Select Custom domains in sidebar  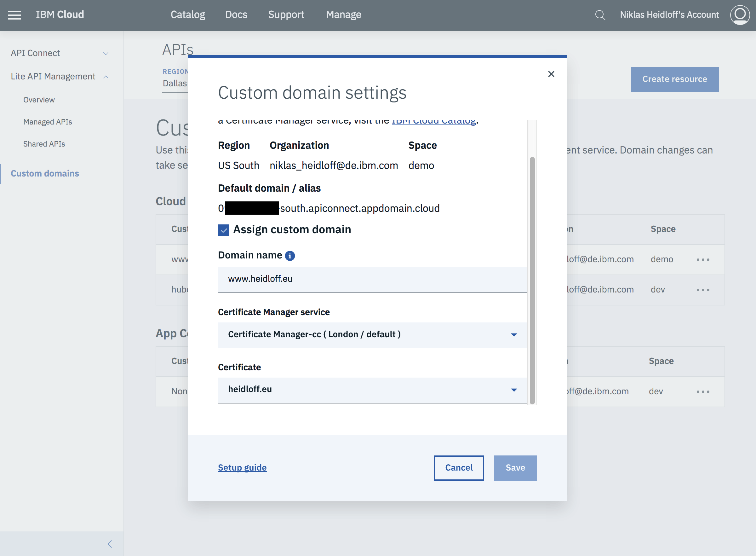point(45,174)
